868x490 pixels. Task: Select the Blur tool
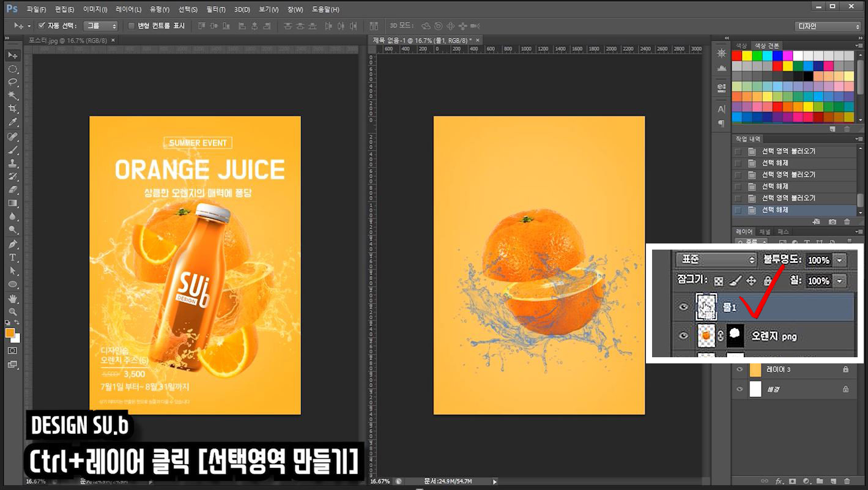12,217
